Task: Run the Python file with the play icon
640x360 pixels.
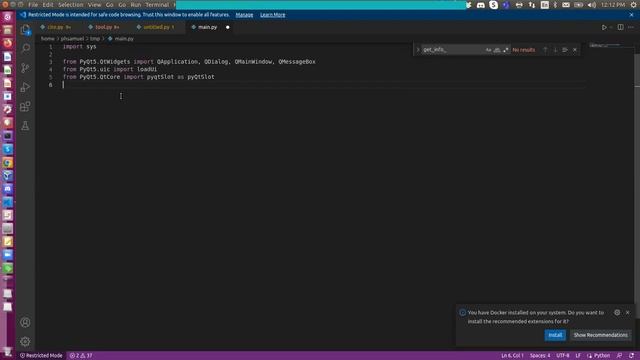Action: coord(604,27)
